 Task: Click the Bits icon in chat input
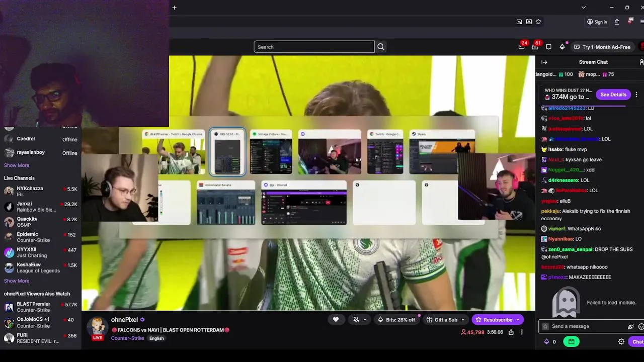630,326
